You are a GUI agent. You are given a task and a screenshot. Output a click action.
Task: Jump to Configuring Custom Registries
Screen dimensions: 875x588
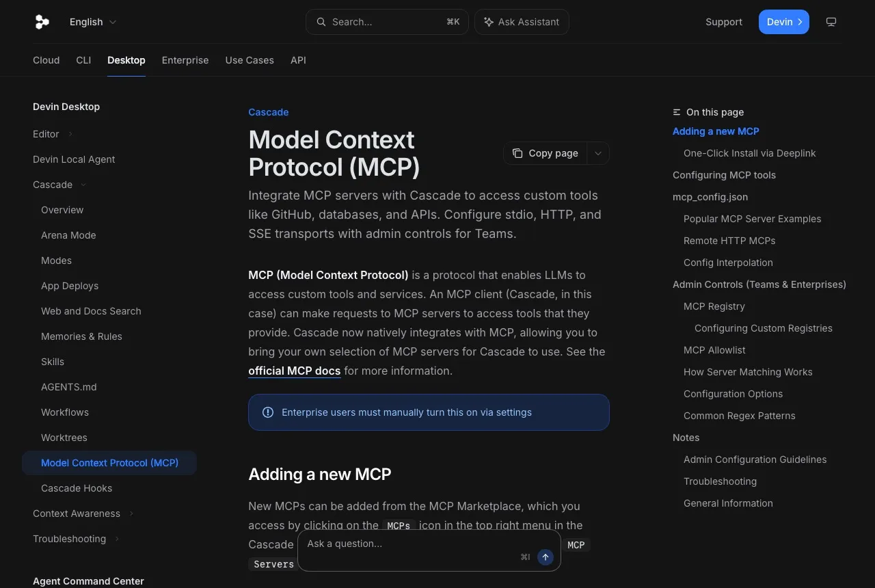pos(764,328)
